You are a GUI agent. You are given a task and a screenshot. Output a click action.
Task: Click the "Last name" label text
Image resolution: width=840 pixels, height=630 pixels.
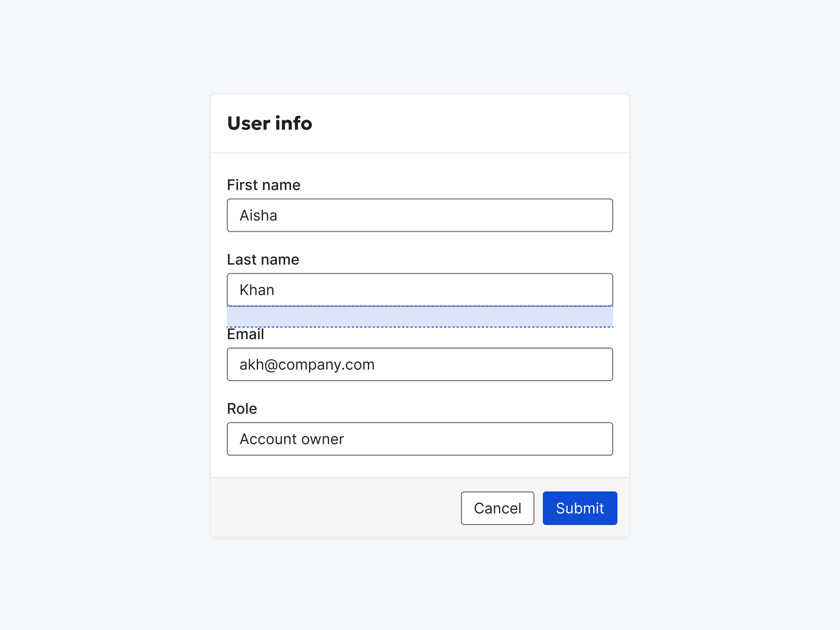263,259
